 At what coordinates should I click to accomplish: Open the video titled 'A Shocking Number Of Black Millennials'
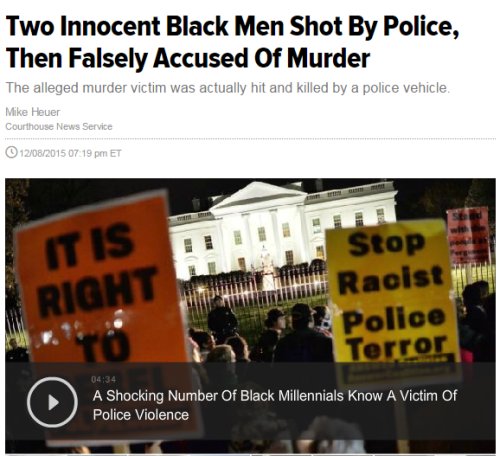pos(275,405)
